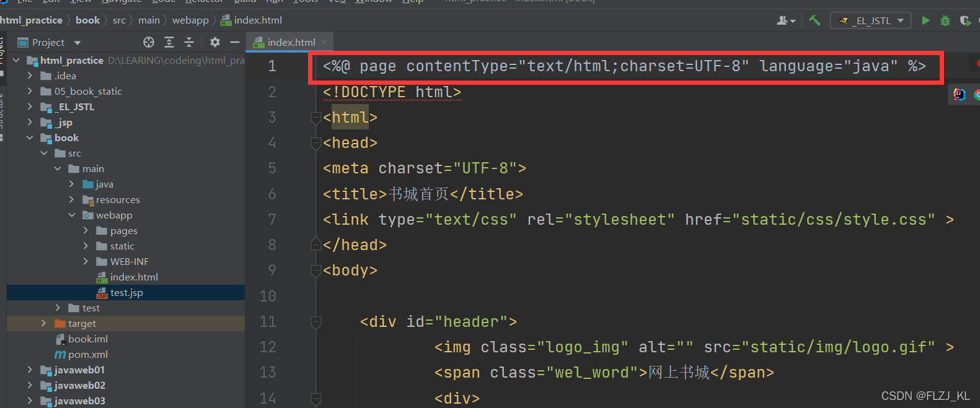Collapse the webapp folder
The width and height of the screenshot is (980, 408).
pos(71,215)
